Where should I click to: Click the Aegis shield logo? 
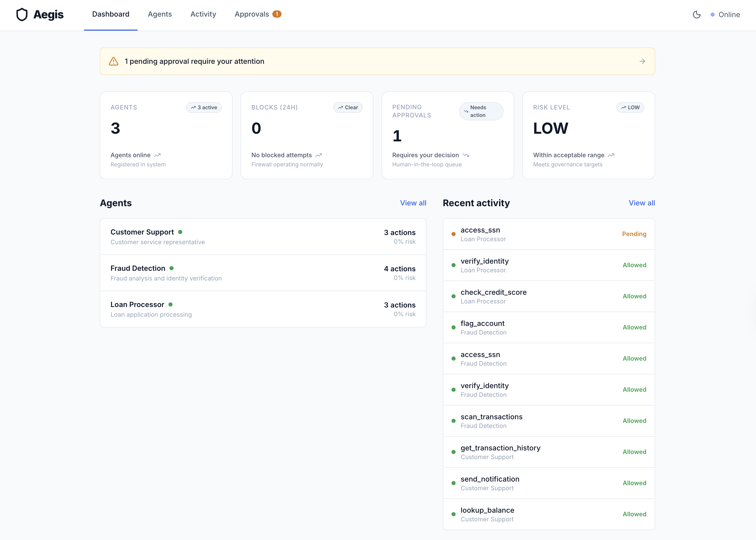pos(22,14)
